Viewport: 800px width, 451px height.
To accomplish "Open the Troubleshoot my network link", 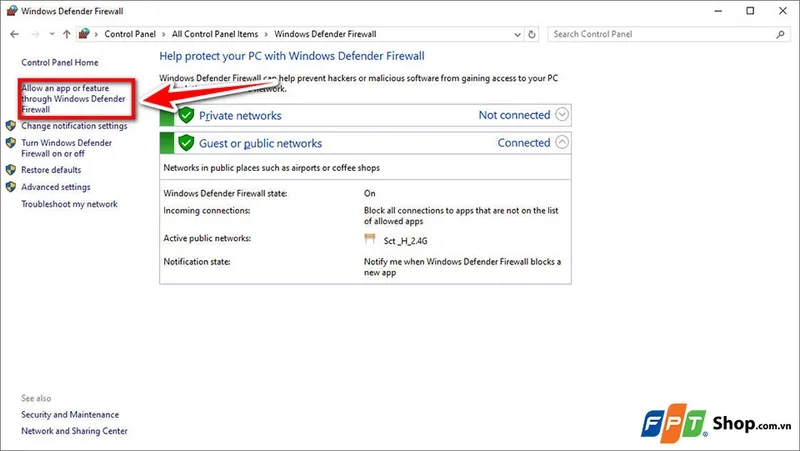I will (x=69, y=204).
